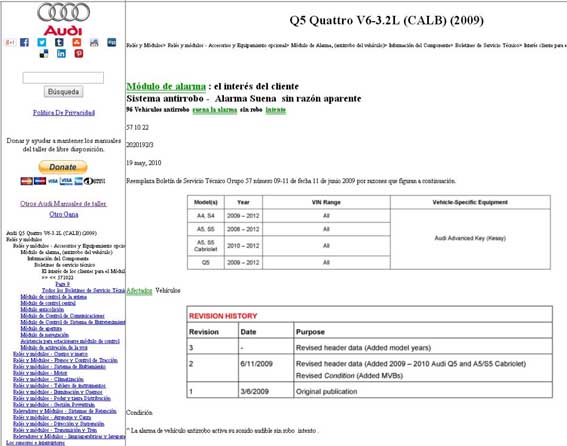
Task: Open Módulo de apertura link
Action: (41, 328)
